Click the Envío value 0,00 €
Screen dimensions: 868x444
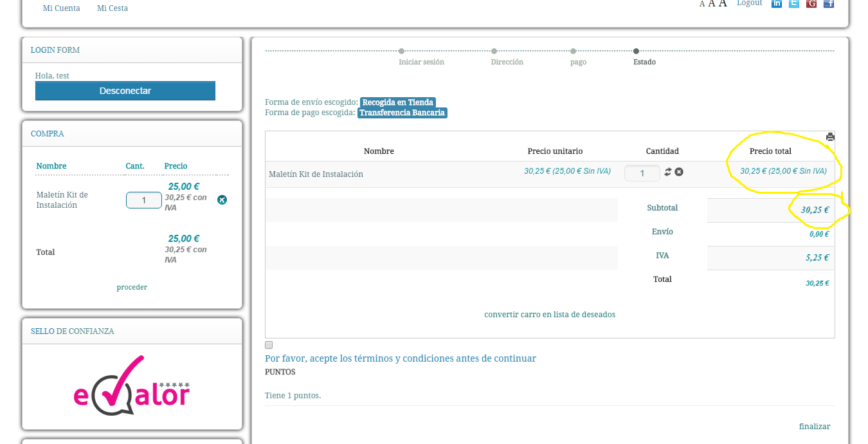(x=819, y=234)
